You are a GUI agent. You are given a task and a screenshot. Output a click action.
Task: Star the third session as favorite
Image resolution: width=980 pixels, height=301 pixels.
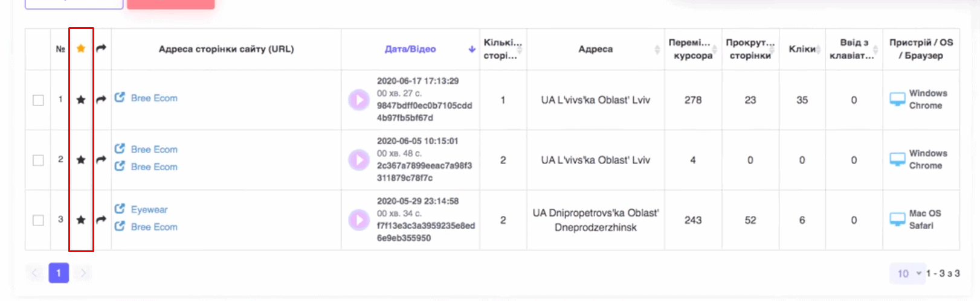[x=81, y=220]
